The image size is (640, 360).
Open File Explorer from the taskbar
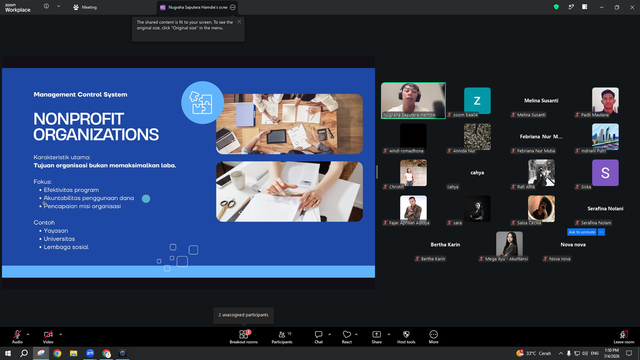coord(73,353)
